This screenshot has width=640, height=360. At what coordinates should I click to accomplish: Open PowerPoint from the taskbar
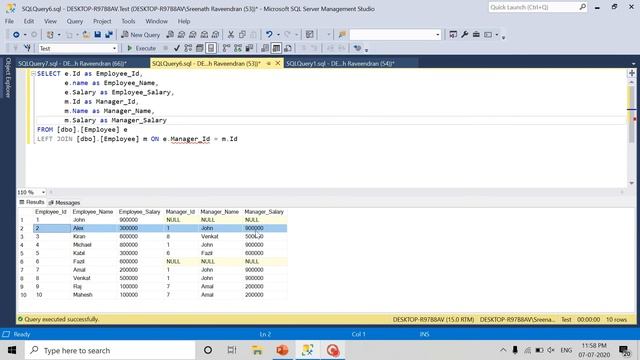[x=282, y=350]
